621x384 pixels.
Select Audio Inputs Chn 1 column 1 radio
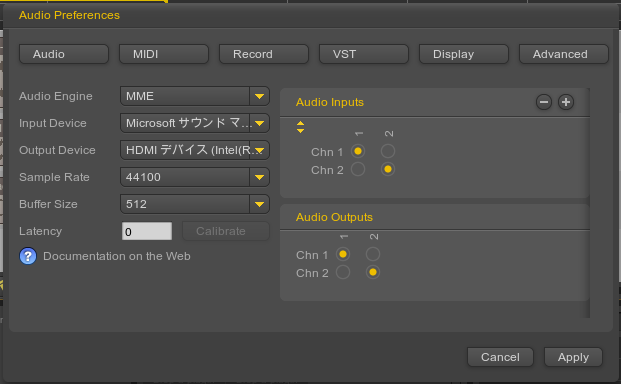click(x=358, y=151)
